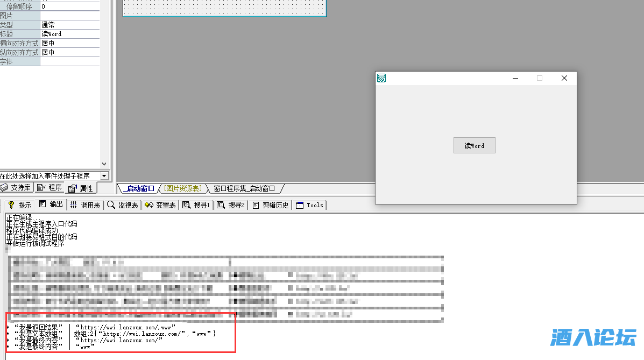Screen dimensions: 644x360
Task: Switch to the 程序 program panel
Action: [50, 188]
